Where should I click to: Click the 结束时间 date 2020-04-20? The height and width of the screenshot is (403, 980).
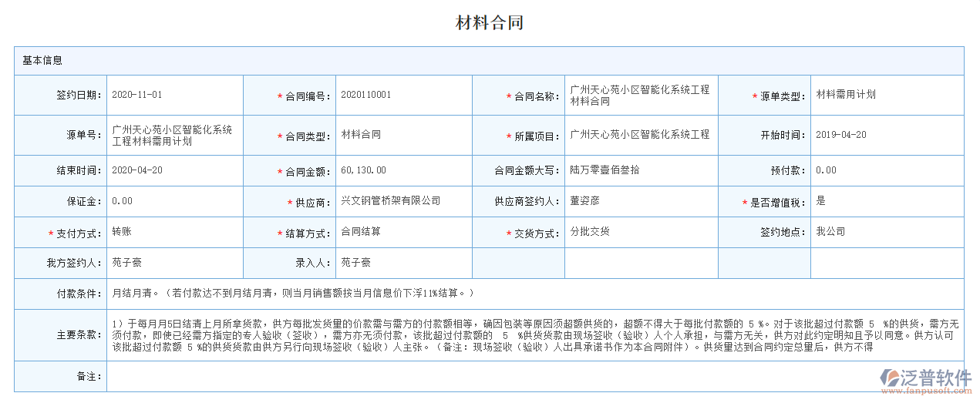coord(137,170)
